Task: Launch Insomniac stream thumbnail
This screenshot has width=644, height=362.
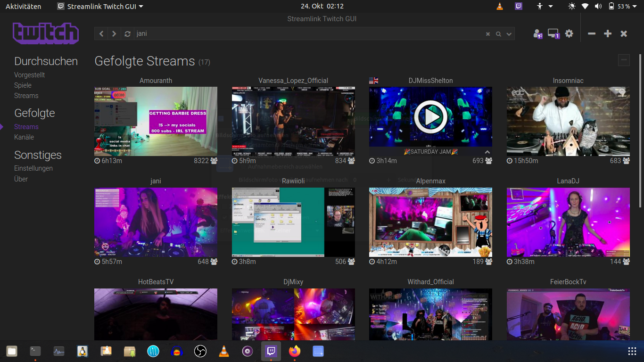Action: (x=568, y=121)
